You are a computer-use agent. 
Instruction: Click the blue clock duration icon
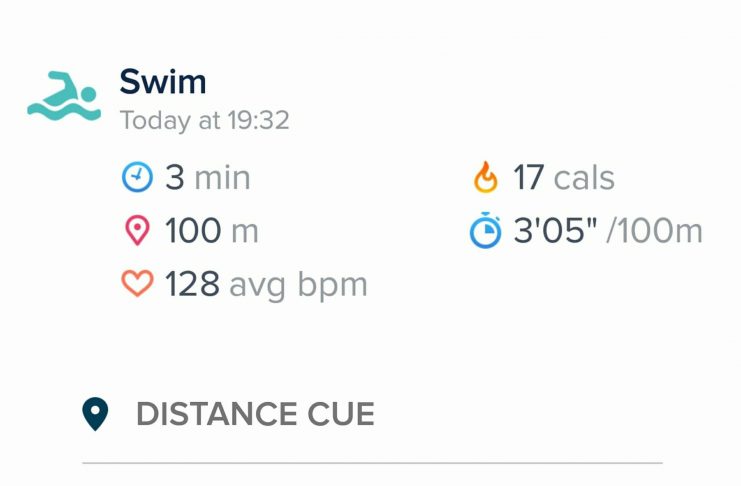(x=137, y=177)
